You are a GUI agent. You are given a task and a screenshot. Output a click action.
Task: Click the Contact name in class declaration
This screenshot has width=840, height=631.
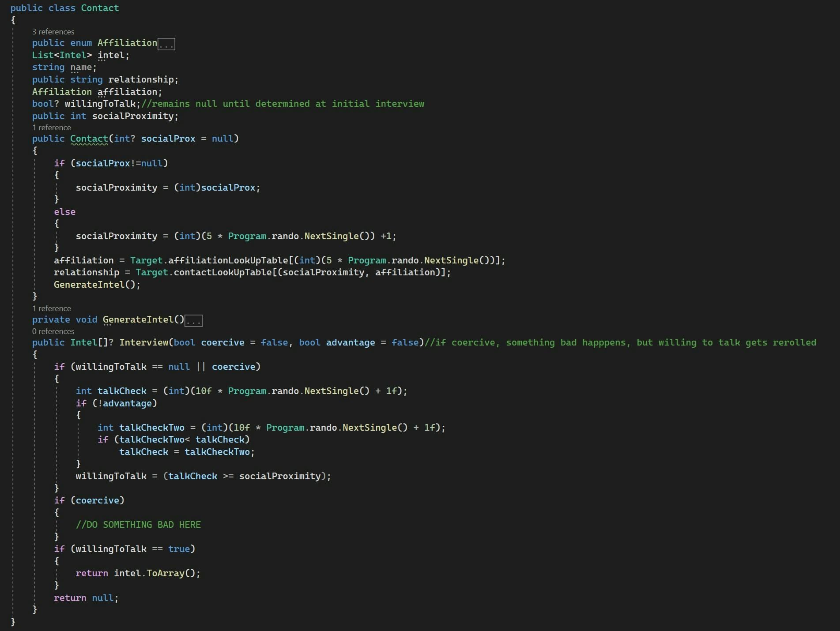click(100, 8)
